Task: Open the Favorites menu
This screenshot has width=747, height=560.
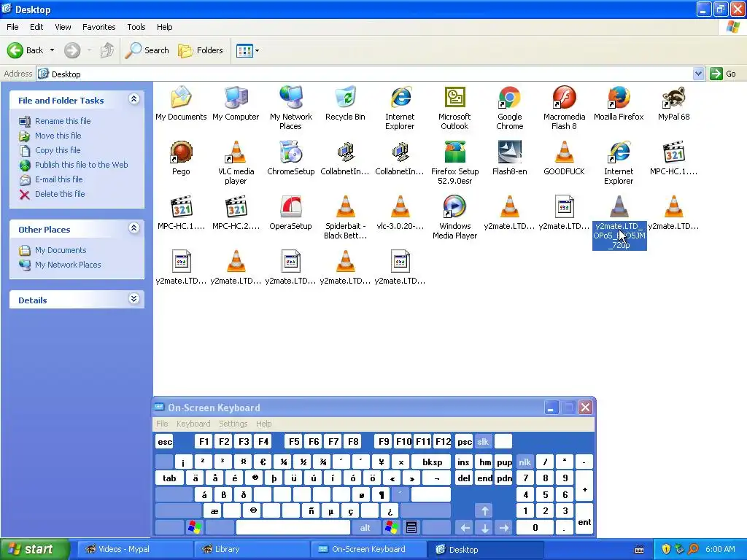Action: 98,27
